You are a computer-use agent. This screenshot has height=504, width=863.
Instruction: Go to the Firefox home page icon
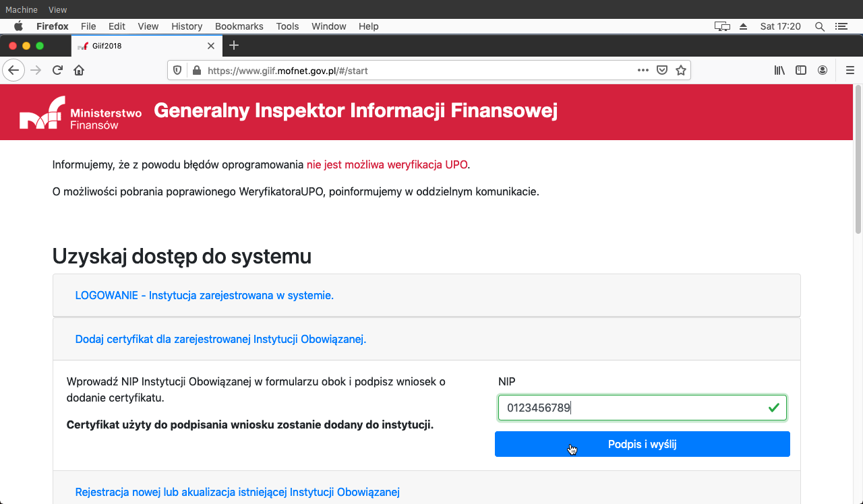coord(79,70)
